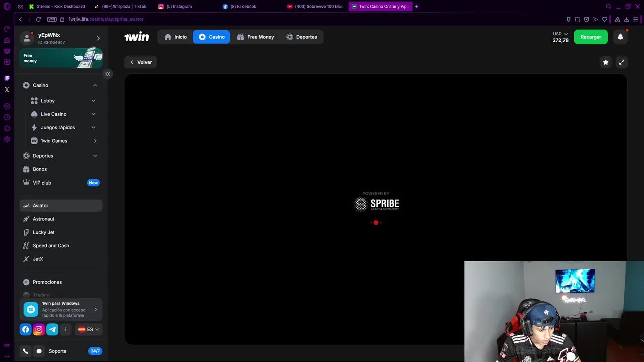This screenshot has width=644, height=362.
Task: Click the Volver back button
Action: pos(141,62)
